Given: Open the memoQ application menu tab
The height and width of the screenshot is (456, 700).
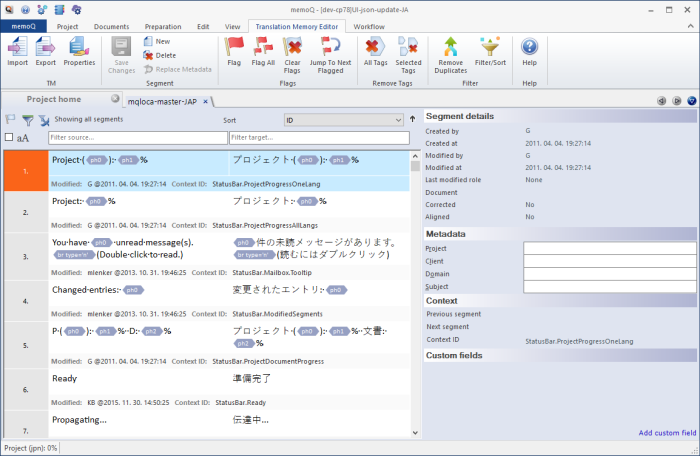Looking at the screenshot, I should (x=23, y=26).
